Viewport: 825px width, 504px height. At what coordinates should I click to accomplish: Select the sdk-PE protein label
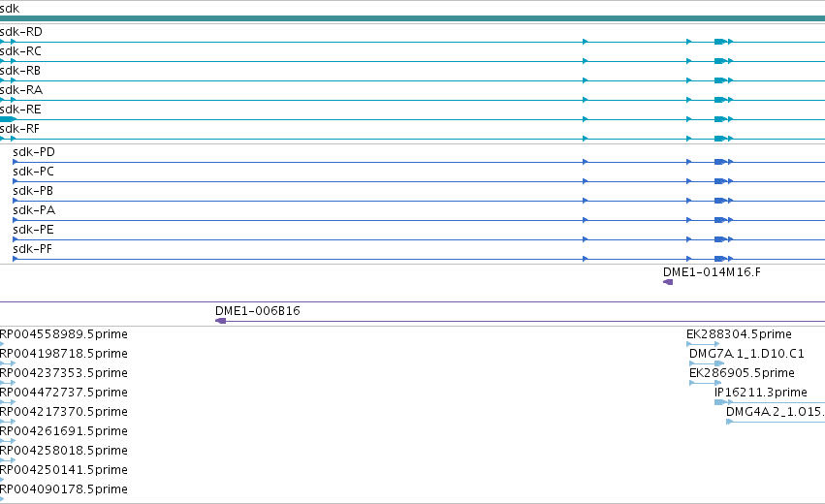coord(33,230)
